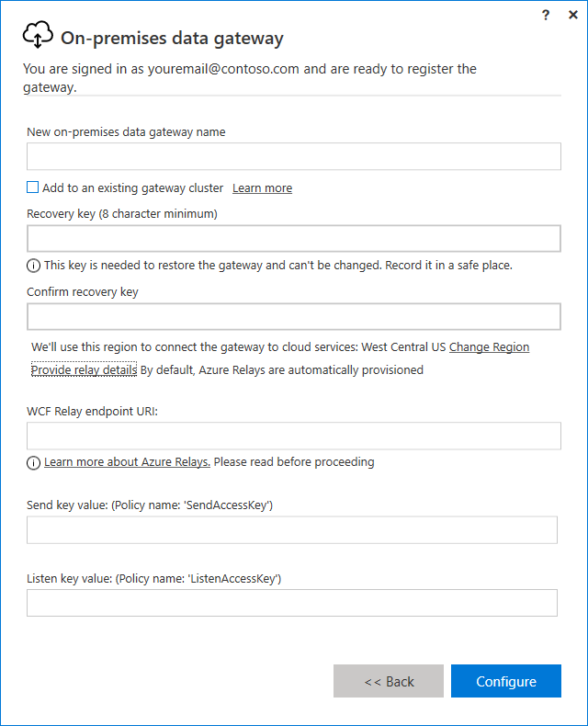Click info icon beside Azure Relays link
Image resolution: width=588 pixels, height=726 pixels.
(x=34, y=462)
